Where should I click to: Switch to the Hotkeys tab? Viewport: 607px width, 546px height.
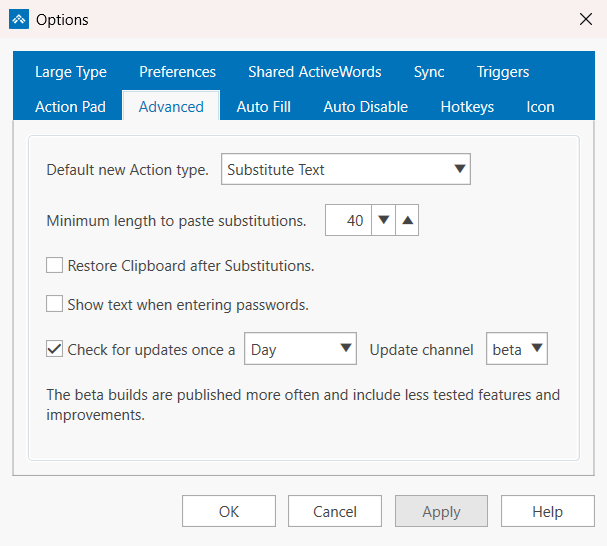[x=467, y=107]
